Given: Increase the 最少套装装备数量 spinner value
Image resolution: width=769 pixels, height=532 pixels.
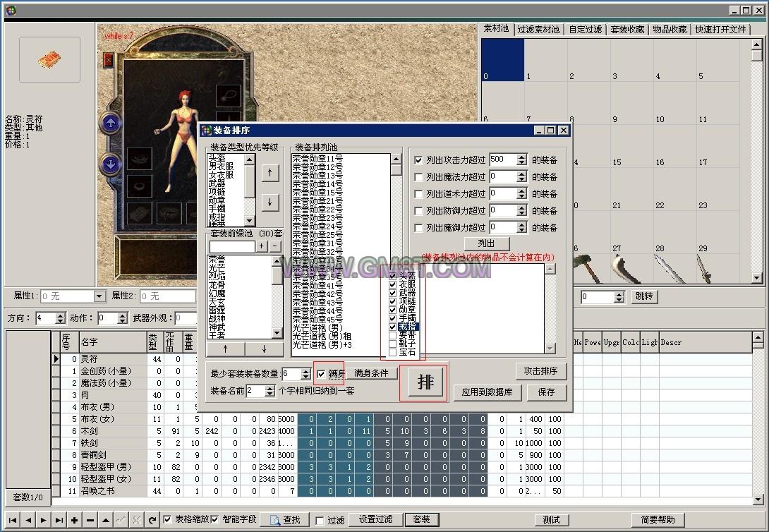Looking at the screenshot, I should pyautogui.click(x=305, y=370).
